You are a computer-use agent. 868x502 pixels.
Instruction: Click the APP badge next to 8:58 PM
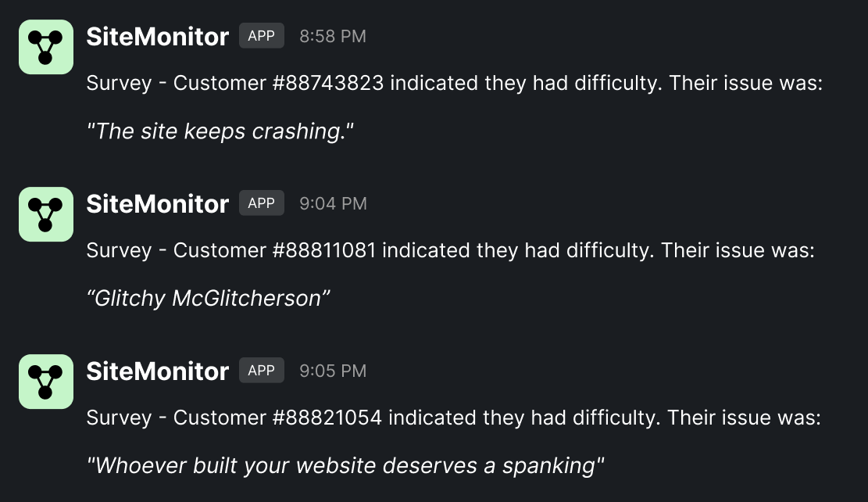[x=261, y=36]
